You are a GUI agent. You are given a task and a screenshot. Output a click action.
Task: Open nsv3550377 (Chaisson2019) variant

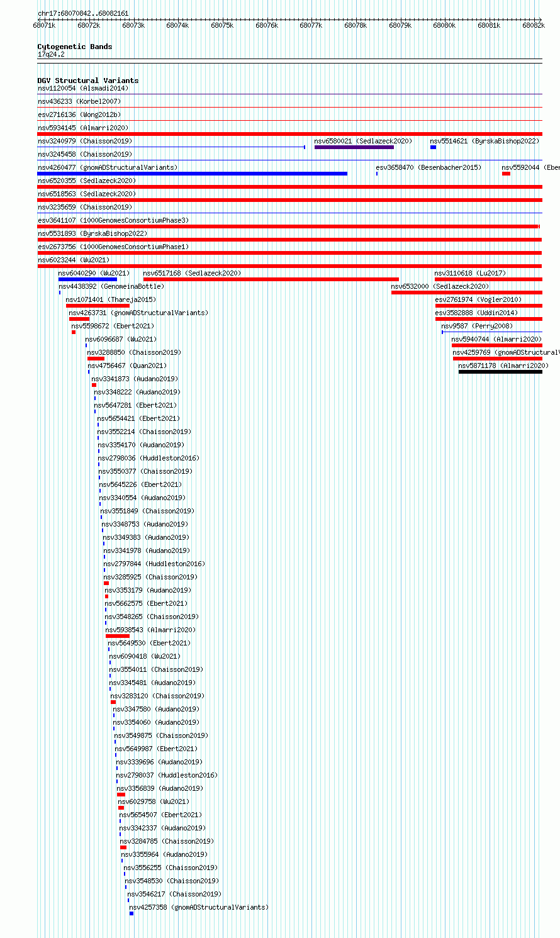pyautogui.click(x=145, y=471)
